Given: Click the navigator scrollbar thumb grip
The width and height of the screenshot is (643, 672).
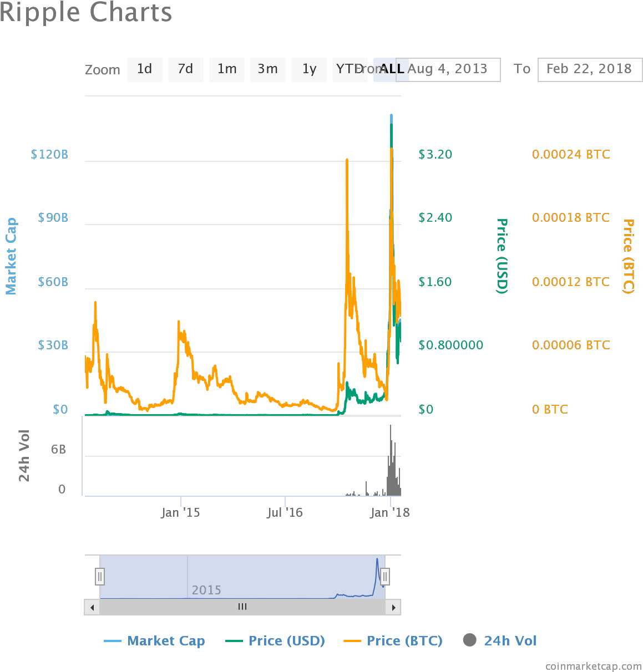Looking at the screenshot, I should point(242,607).
